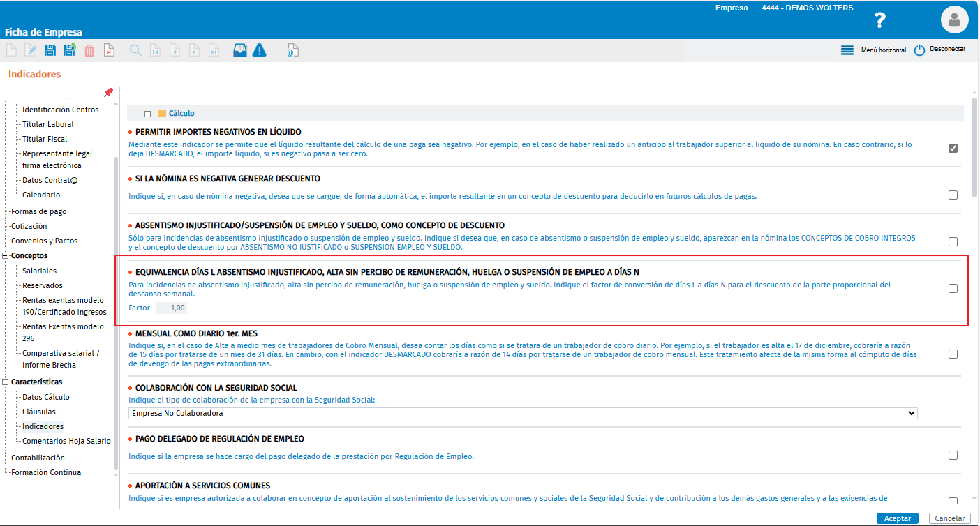Check Absentismo injustificado como concepto de descuento
Viewport: 980px width, 526px height.
click(x=953, y=241)
